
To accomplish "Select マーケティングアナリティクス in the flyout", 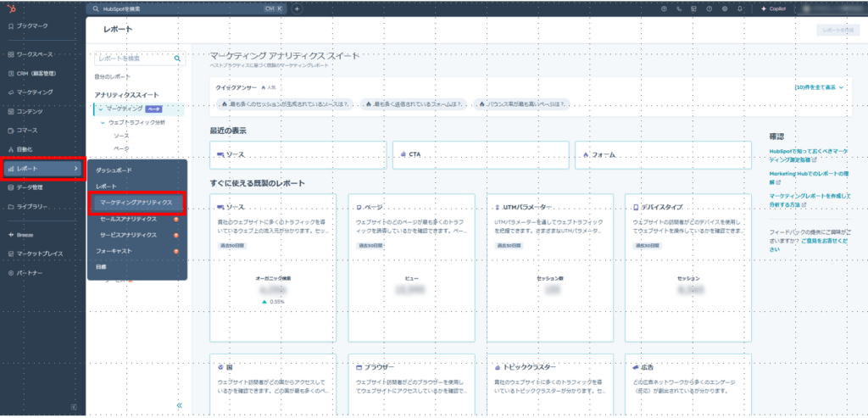I will click(x=136, y=203).
